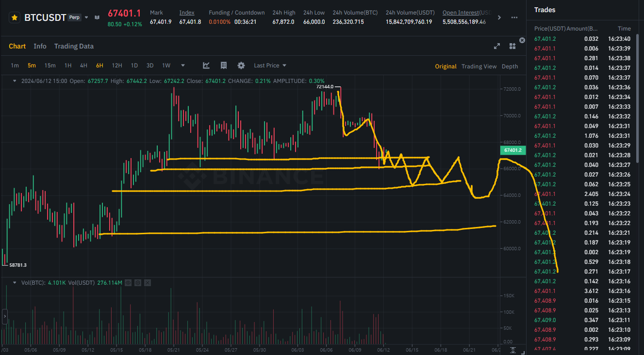Open the BTCUSDT pair selector dropdown arrow
This screenshot has height=355, width=644.
coord(86,17)
